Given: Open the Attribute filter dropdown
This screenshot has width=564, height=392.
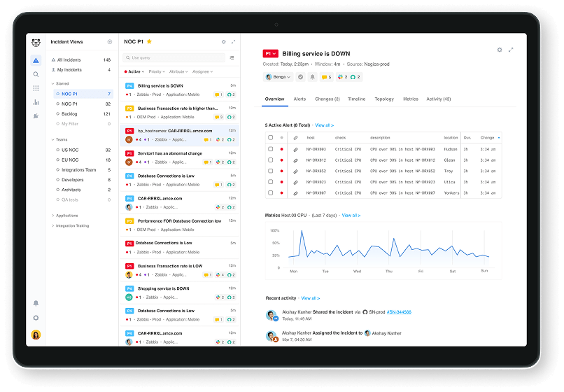Looking at the screenshot, I should coord(178,71).
